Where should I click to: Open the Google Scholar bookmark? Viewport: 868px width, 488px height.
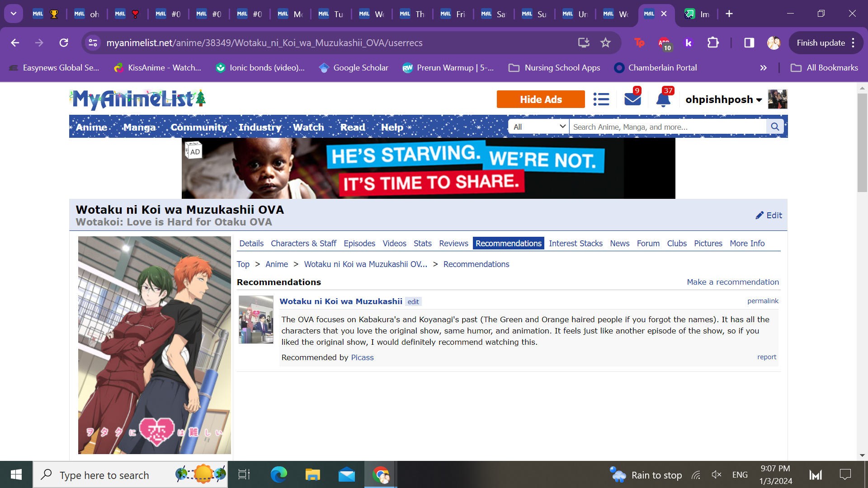click(x=354, y=68)
